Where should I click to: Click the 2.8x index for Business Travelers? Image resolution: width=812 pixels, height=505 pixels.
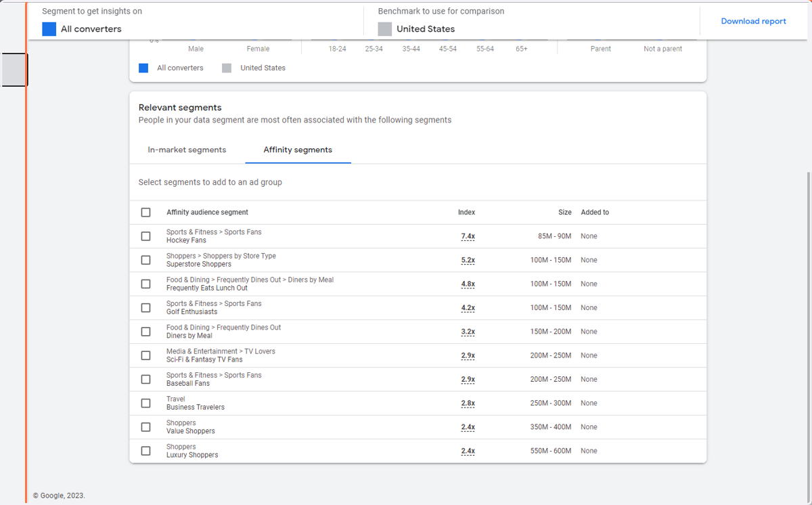coord(468,403)
